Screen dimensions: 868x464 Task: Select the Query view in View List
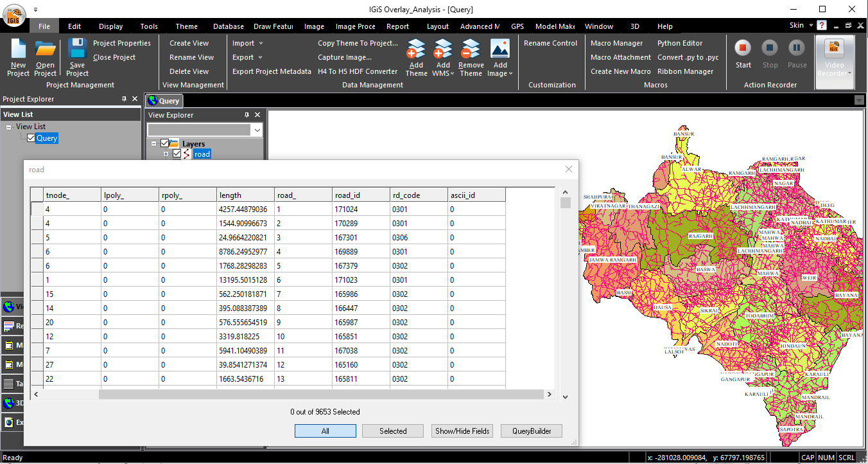(x=47, y=138)
